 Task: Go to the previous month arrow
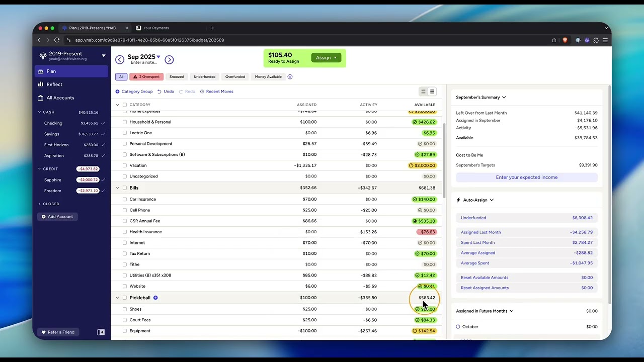120,60
